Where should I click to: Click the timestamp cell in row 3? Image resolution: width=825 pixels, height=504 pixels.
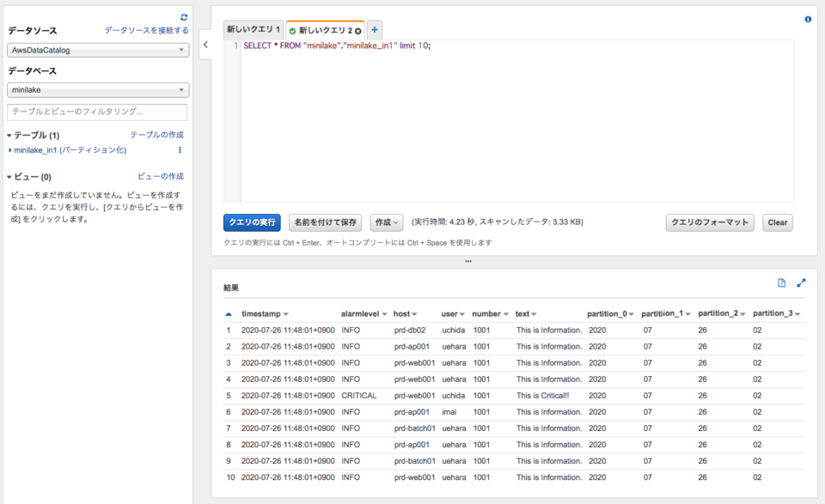pyautogui.click(x=288, y=363)
